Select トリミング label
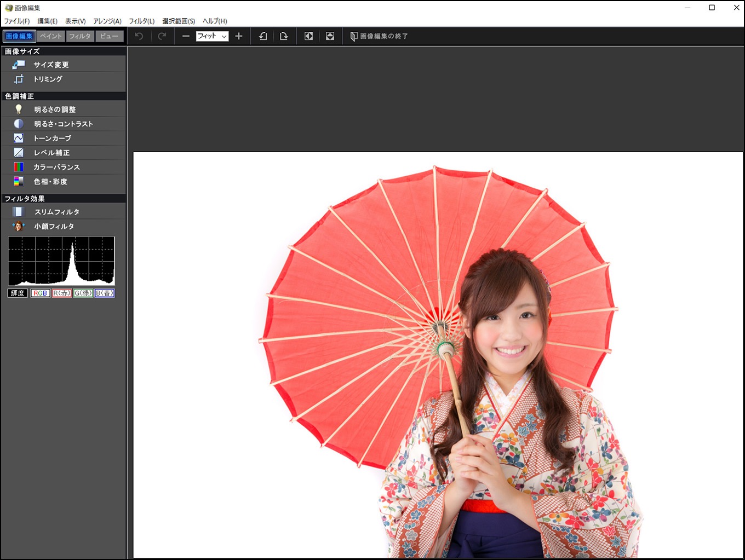The height and width of the screenshot is (560, 745). [48, 79]
